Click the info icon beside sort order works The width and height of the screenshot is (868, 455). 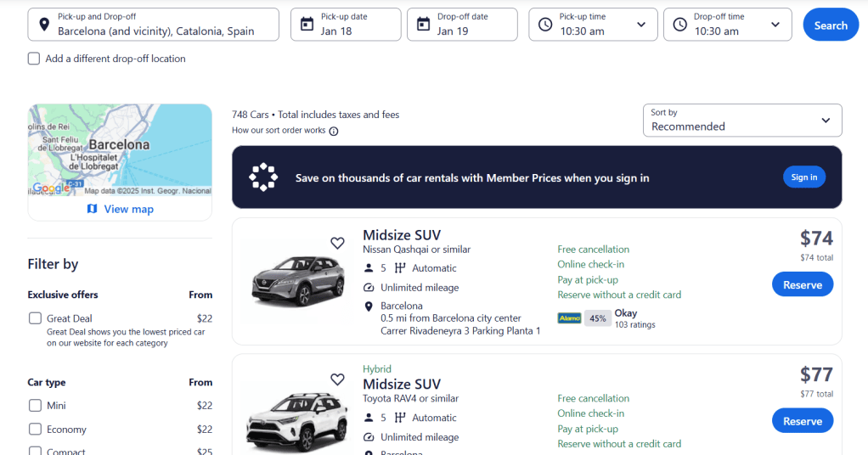(334, 131)
